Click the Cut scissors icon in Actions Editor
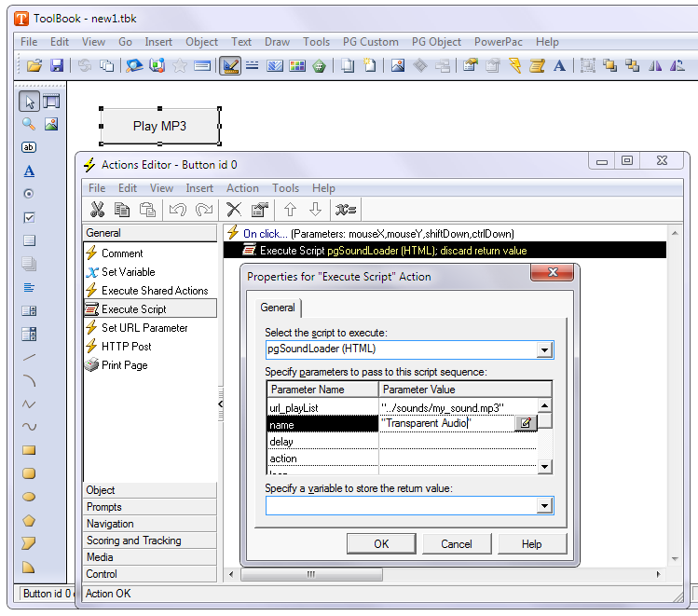Viewport: 698px width, 616px height. pyautogui.click(x=98, y=209)
